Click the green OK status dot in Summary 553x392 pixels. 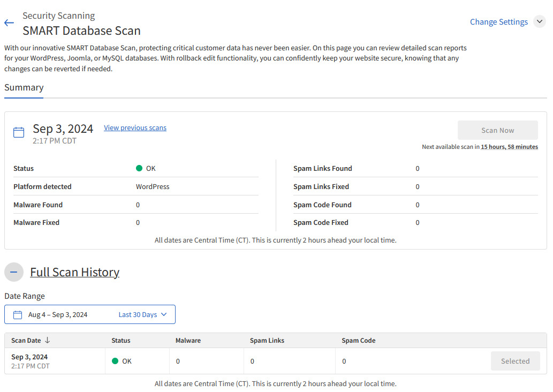[x=139, y=168]
